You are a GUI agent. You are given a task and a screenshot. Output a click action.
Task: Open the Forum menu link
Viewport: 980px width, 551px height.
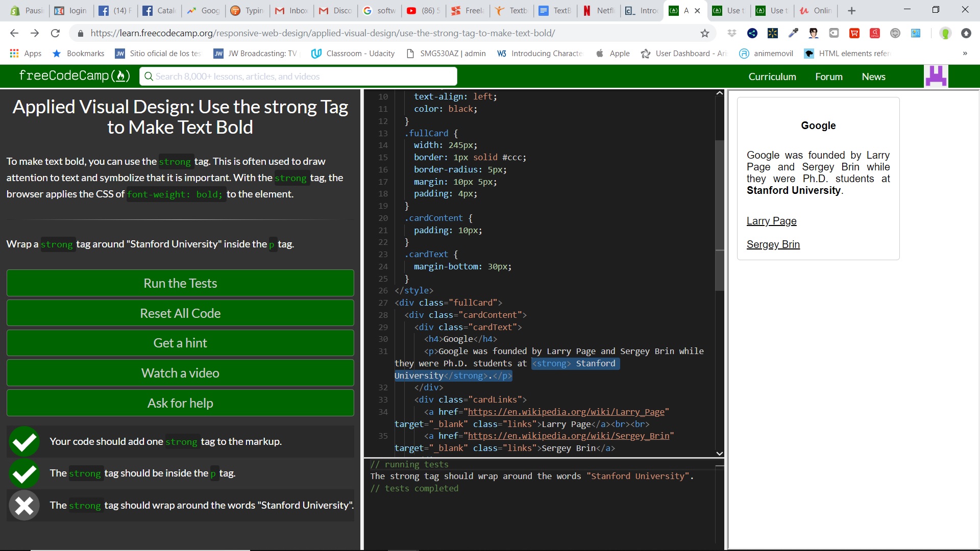click(828, 77)
